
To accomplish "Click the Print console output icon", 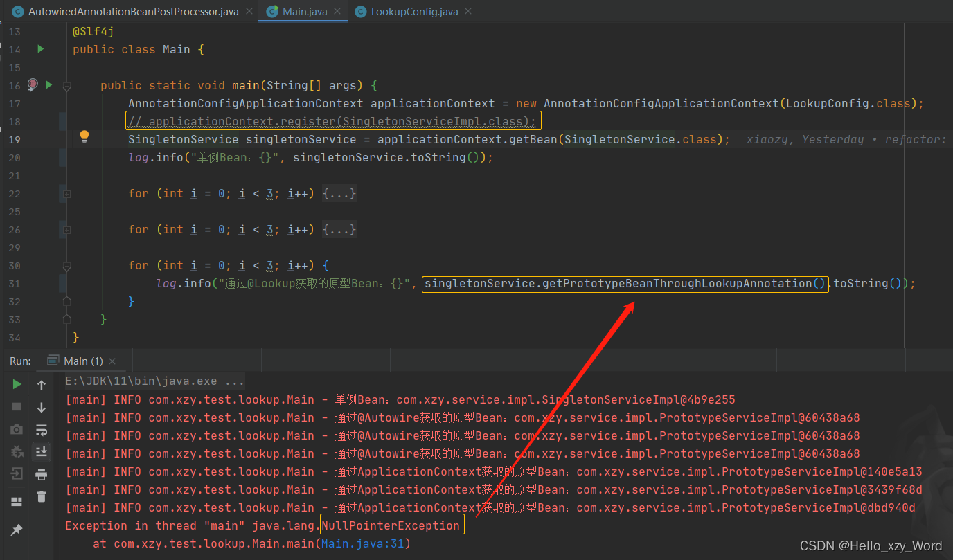I will click(42, 474).
